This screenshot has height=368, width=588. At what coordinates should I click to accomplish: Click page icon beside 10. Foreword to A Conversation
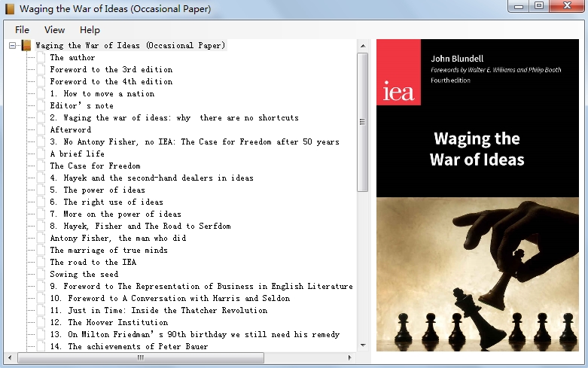41,297
